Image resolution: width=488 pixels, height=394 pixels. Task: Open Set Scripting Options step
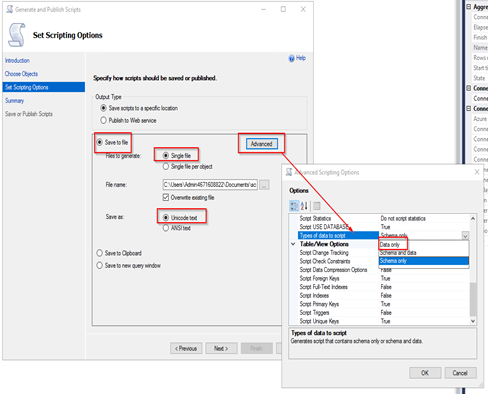tap(44, 87)
